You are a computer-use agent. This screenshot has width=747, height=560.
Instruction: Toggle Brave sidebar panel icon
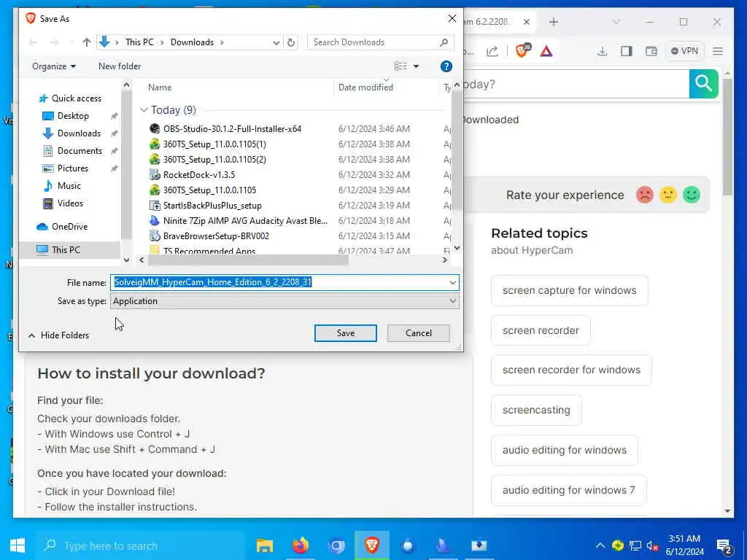tap(626, 51)
